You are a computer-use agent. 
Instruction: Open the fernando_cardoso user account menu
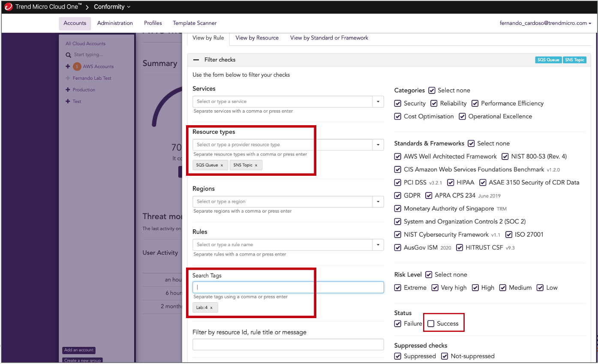click(x=545, y=23)
